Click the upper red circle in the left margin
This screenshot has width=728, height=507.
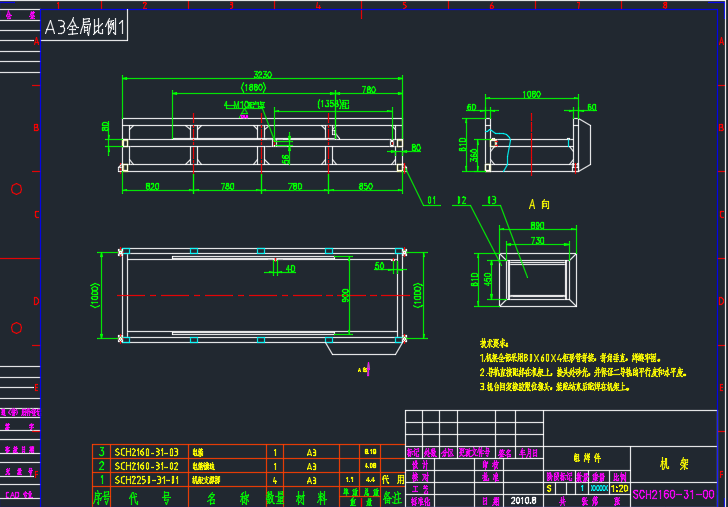click(x=16, y=189)
